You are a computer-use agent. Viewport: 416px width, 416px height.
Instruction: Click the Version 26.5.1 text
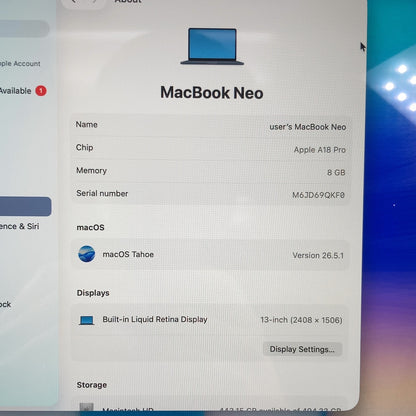pos(318,255)
